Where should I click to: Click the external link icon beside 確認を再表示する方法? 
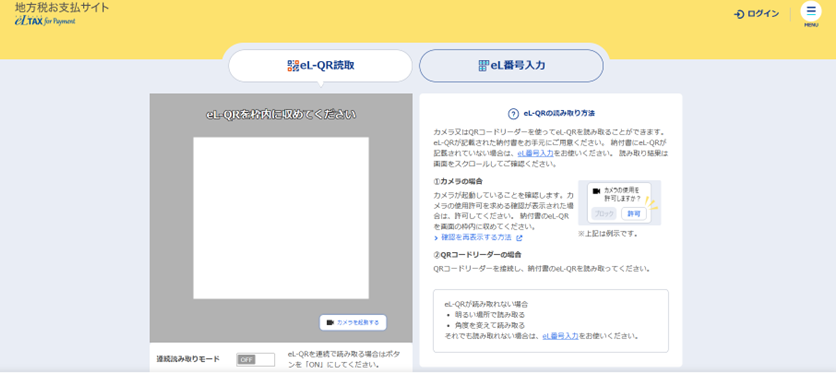(x=519, y=237)
